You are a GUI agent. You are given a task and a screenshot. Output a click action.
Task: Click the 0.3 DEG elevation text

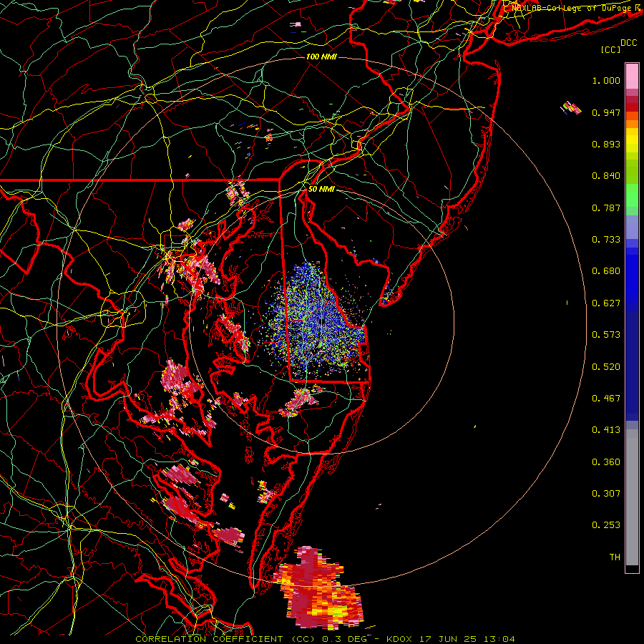[344, 639]
